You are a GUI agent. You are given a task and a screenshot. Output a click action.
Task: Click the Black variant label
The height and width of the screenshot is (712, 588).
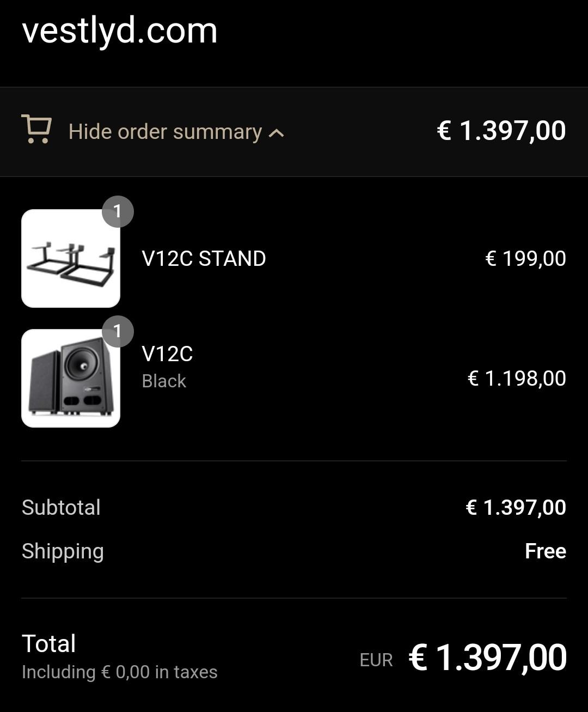(164, 381)
